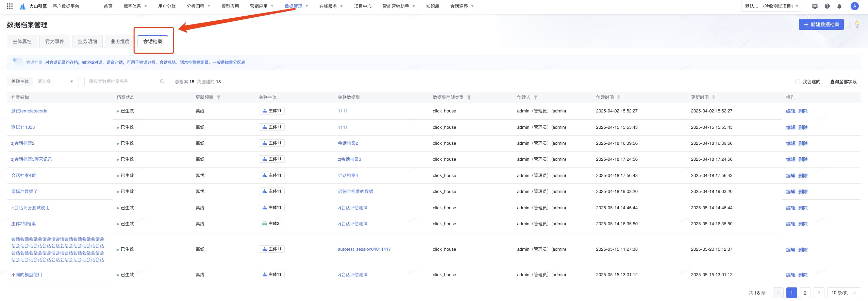The image size is (868, 301).
Task: Expand the 标签体系 menu
Action: point(135,6)
